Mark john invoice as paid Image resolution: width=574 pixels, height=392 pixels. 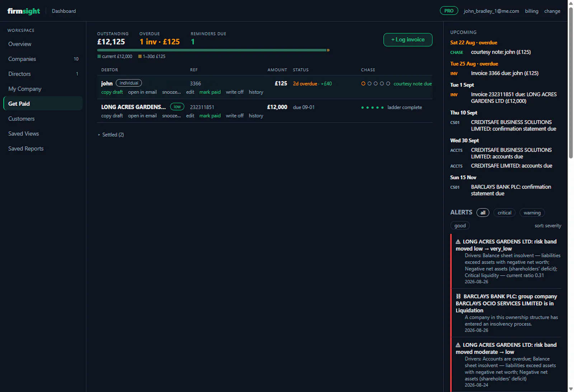coord(210,92)
